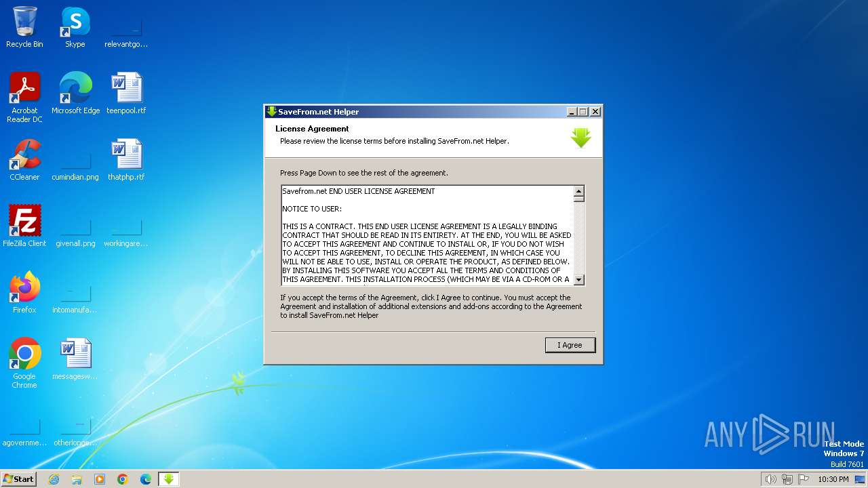Click the Press Page Down instruction text
868x488 pixels.
(364, 173)
